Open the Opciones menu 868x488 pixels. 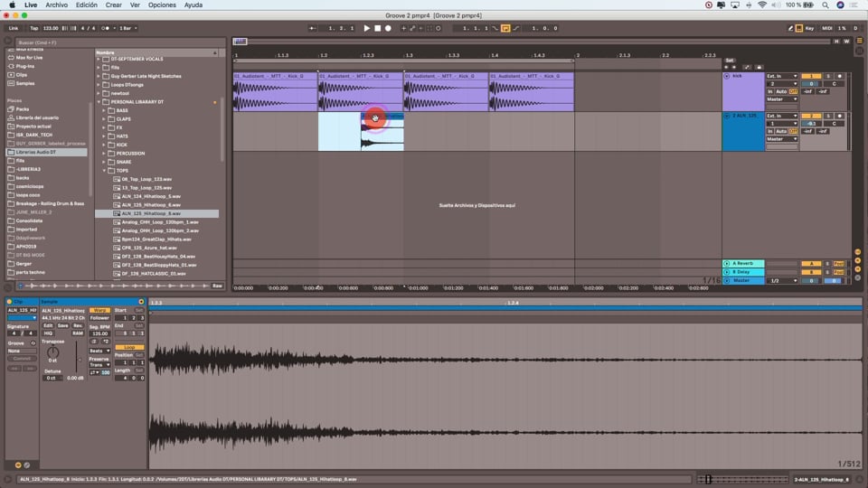pos(162,5)
